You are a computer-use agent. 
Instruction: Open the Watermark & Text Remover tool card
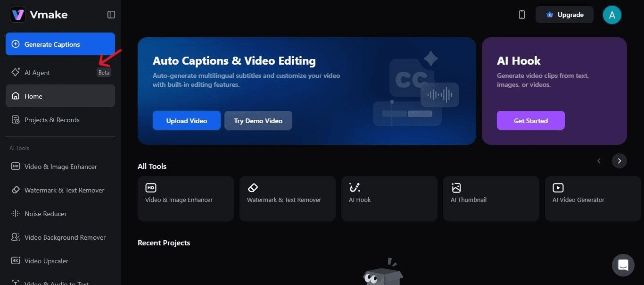point(288,198)
